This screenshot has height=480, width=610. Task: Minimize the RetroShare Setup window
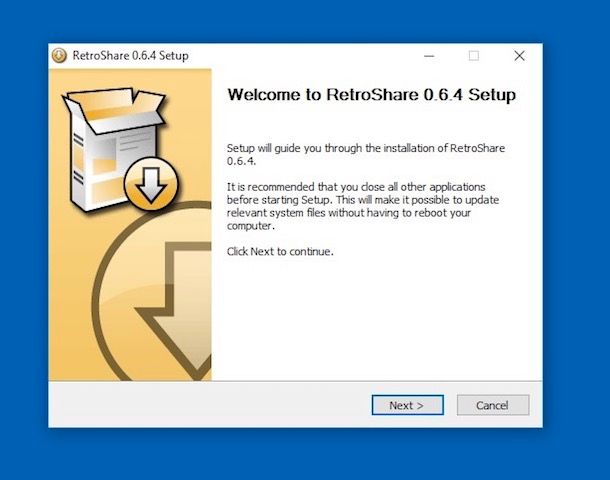tap(429, 56)
